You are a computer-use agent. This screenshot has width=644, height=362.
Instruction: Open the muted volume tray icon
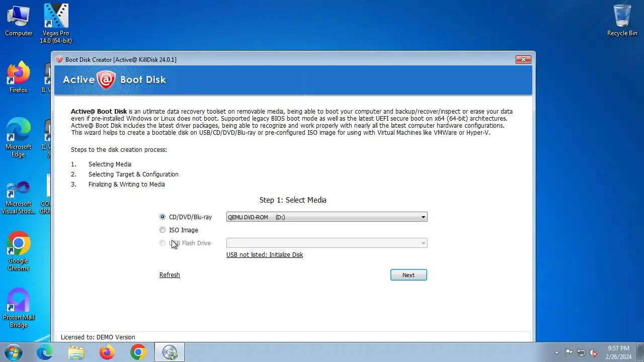coord(594,352)
